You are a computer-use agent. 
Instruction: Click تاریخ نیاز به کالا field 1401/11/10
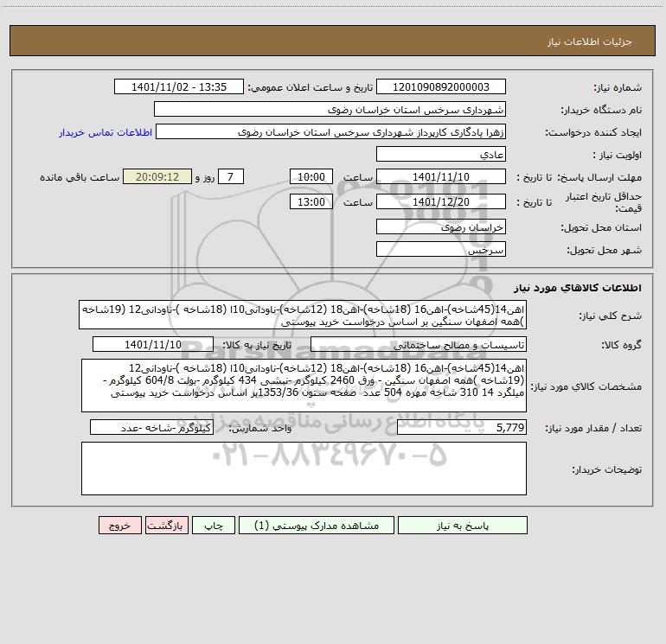click(x=153, y=344)
